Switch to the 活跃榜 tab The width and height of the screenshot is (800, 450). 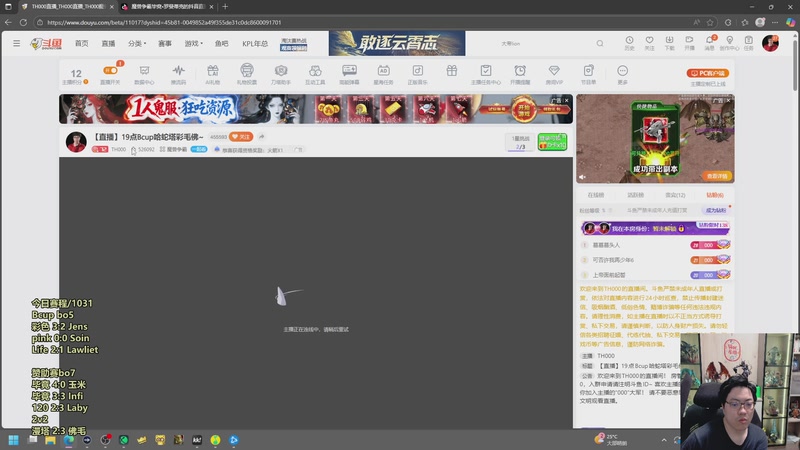pos(635,195)
